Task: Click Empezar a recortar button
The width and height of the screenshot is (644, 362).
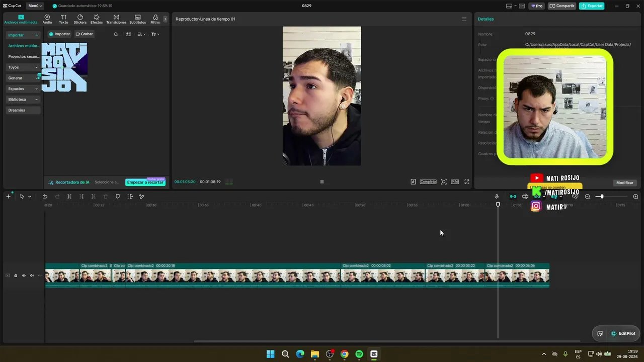Action: (x=145, y=182)
